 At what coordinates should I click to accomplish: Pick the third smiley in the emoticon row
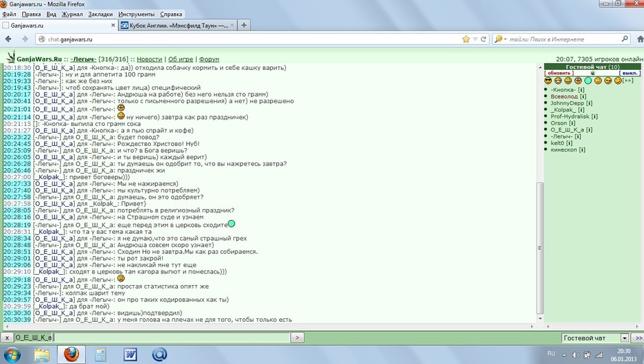[568, 80]
